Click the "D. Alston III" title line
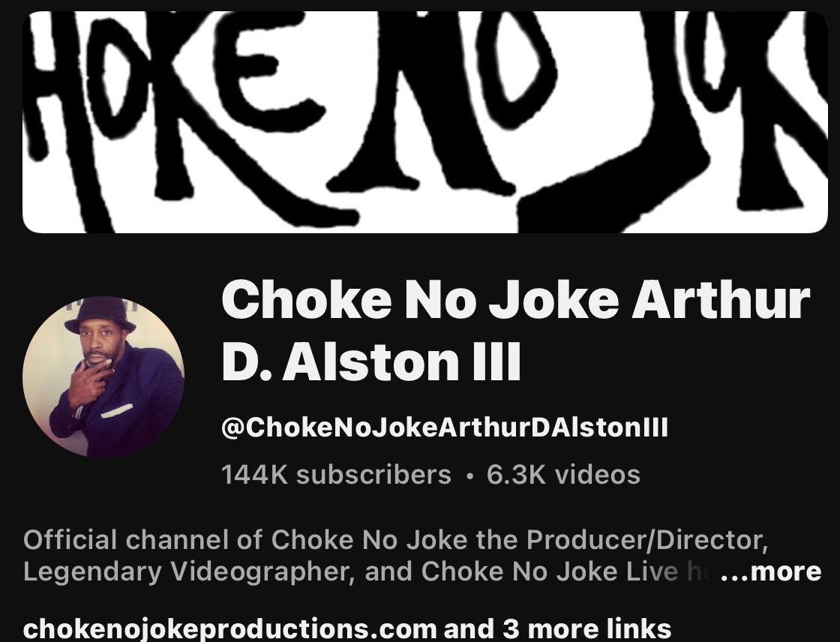840x642 pixels. [371, 361]
